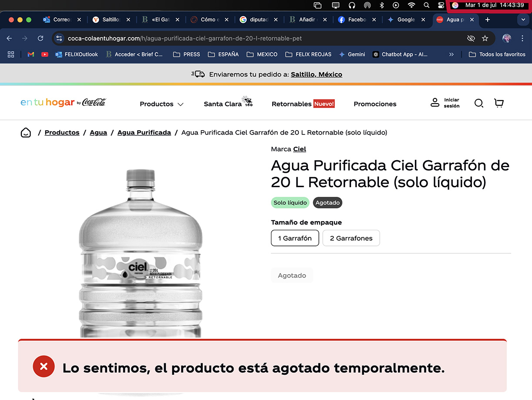This screenshot has height=400, width=532.
Task: Click the tracking protection eye icon
Action: click(x=471, y=38)
